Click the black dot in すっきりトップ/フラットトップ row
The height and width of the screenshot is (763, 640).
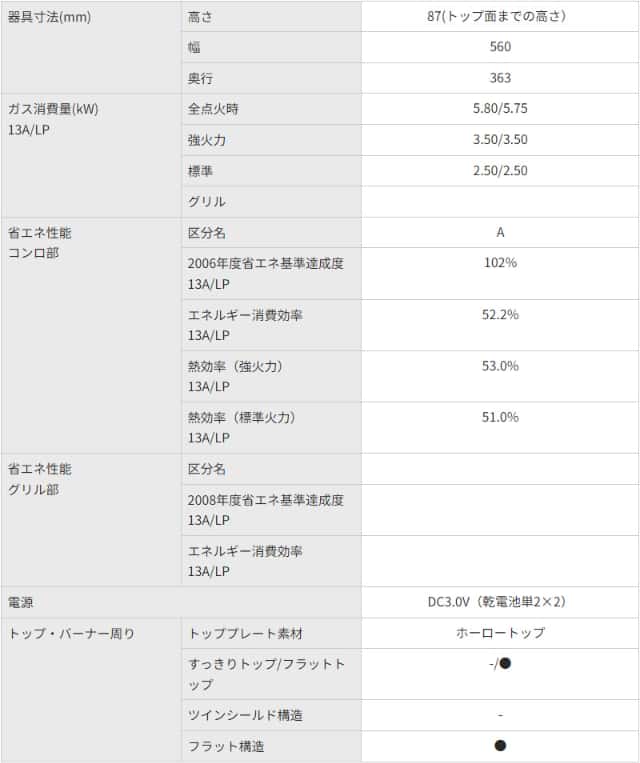505,663
